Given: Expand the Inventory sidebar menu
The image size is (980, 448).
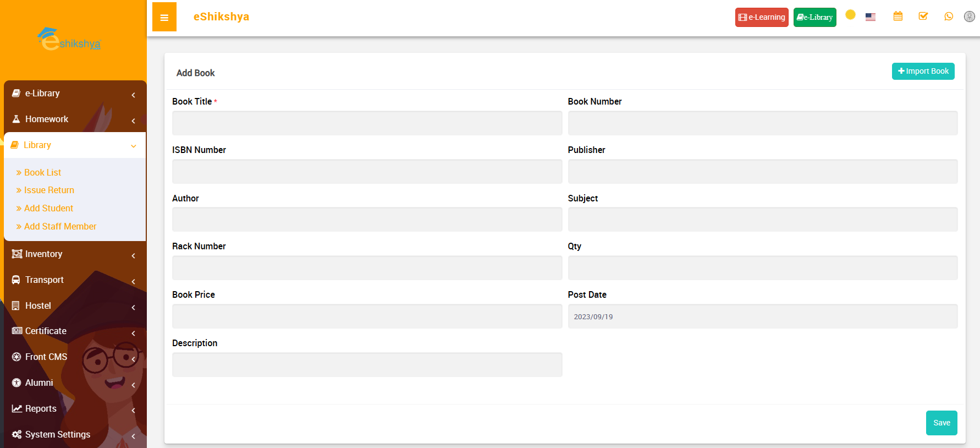Looking at the screenshot, I should pos(74,254).
